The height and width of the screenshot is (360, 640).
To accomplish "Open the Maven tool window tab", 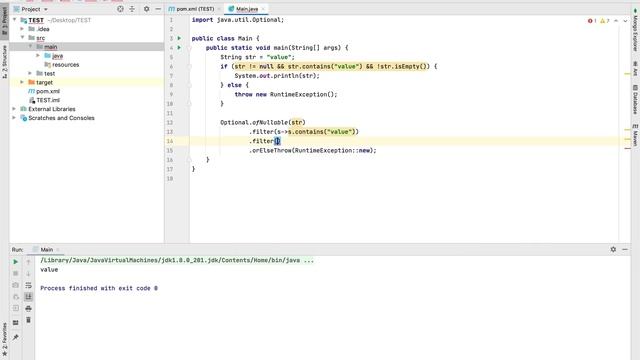I will (x=636, y=135).
